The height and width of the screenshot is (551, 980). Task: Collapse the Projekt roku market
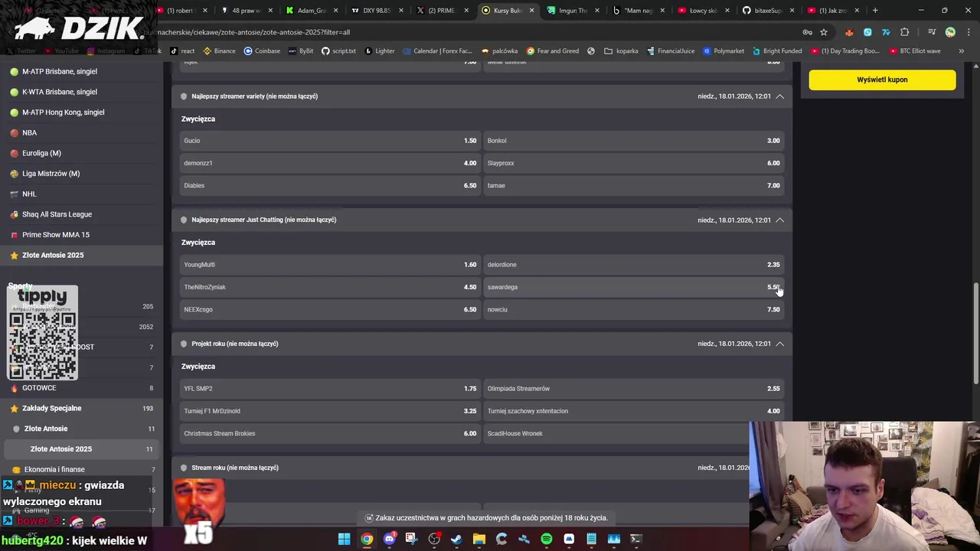click(779, 344)
